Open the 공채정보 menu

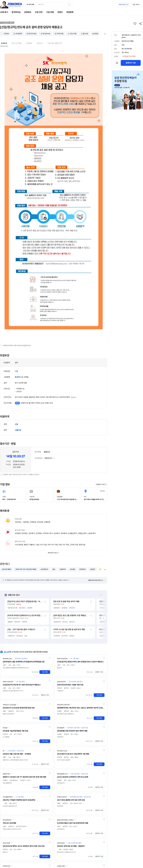coord(28,12)
